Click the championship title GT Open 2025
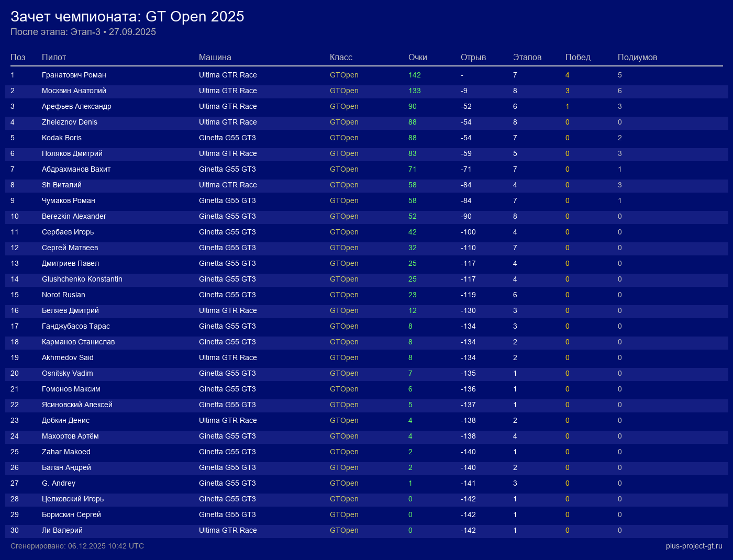The image size is (733, 560). click(x=127, y=17)
